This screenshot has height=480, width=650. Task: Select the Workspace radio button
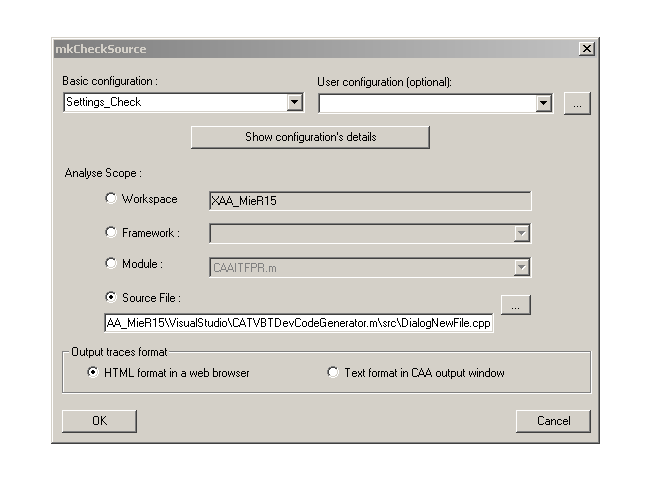tap(111, 199)
